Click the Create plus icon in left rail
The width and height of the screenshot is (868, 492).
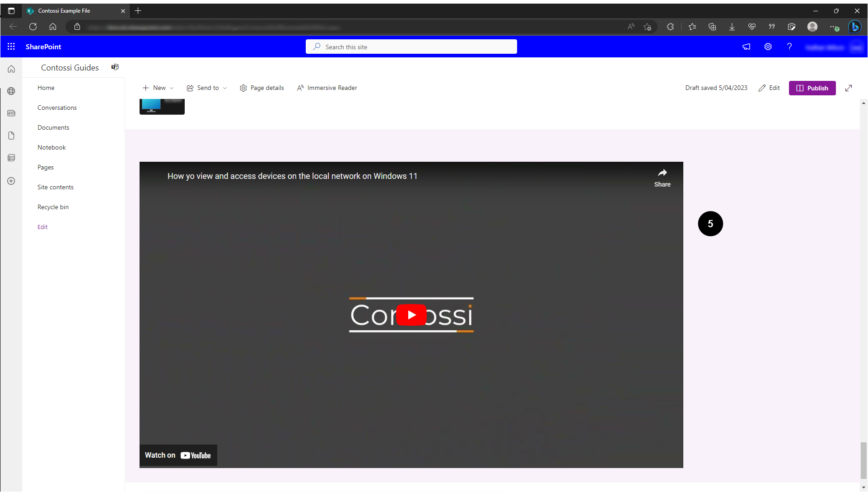11,181
